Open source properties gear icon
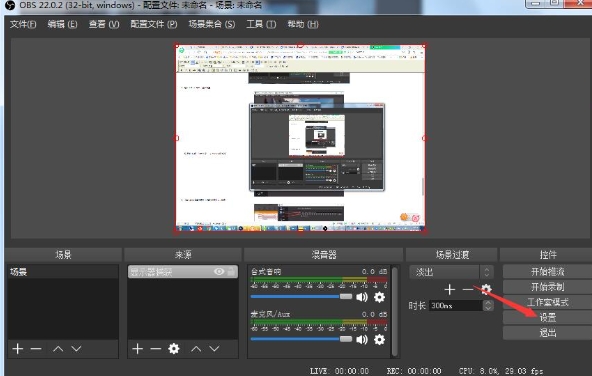The image size is (592, 376). pyautogui.click(x=174, y=348)
